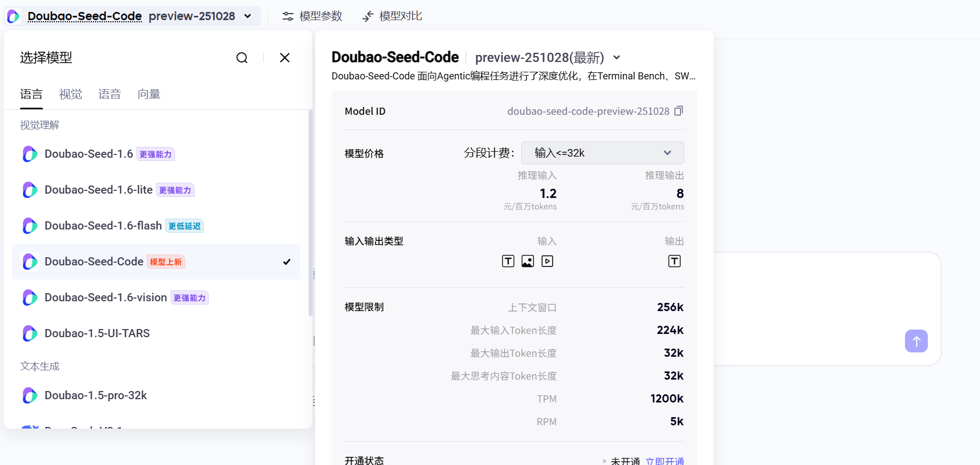Click the Doubao-Seed-1.6-lite model icon
The width and height of the screenshot is (980, 465).
pos(30,190)
